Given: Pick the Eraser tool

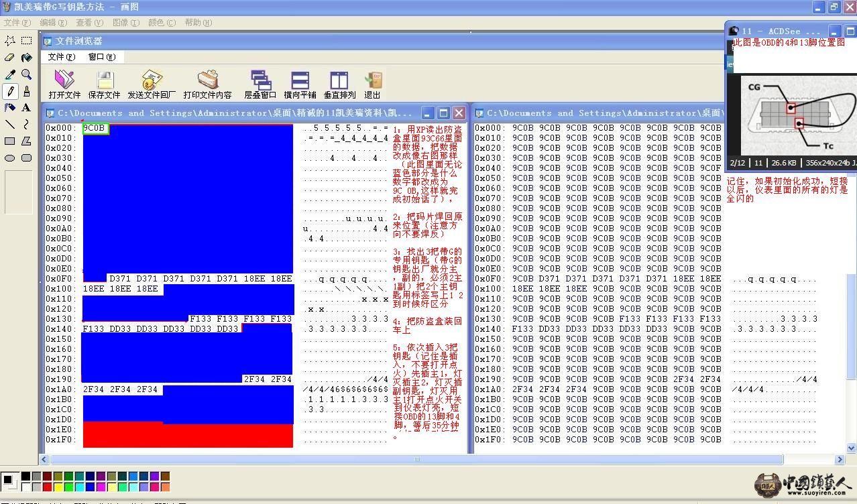Looking at the screenshot, I should [10, 58].
